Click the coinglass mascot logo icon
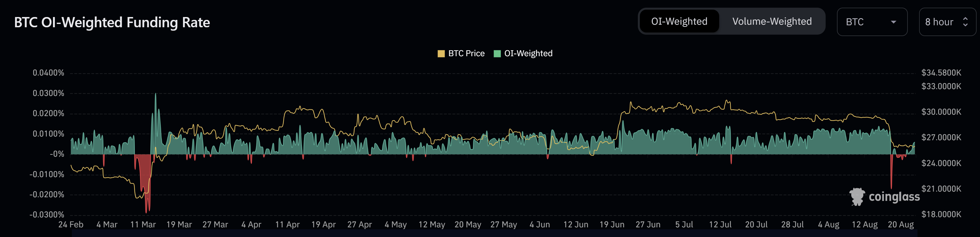980x237 pixels. (x=857, y=197)
